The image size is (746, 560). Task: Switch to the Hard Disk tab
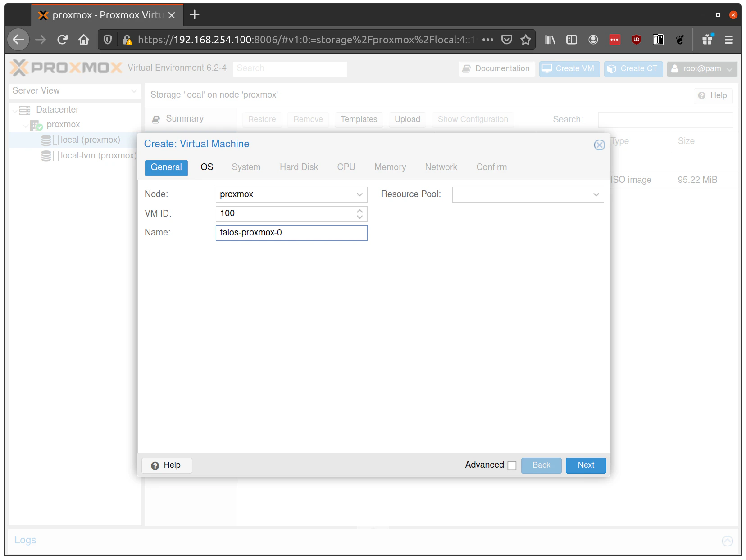click(299, 167)
